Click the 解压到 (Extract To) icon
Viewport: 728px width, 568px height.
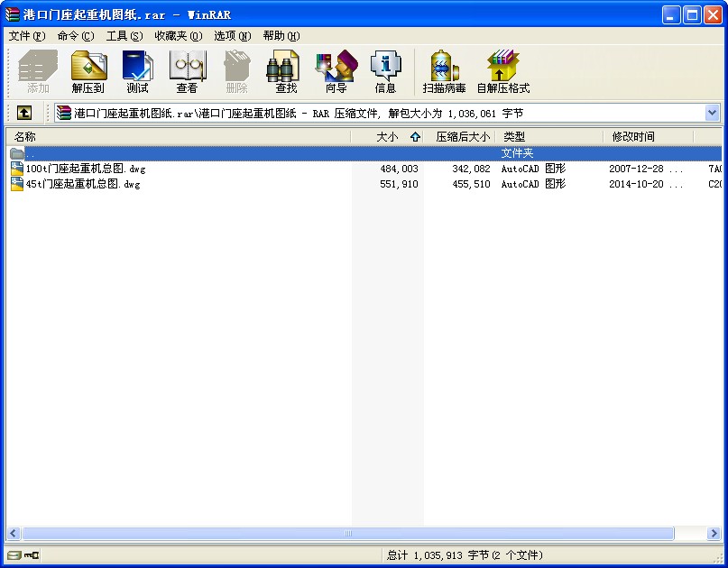(88, 71)
